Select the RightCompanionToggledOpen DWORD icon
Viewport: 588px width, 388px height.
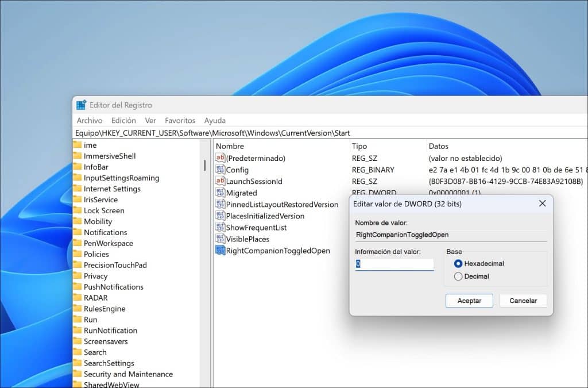[220, 250]
